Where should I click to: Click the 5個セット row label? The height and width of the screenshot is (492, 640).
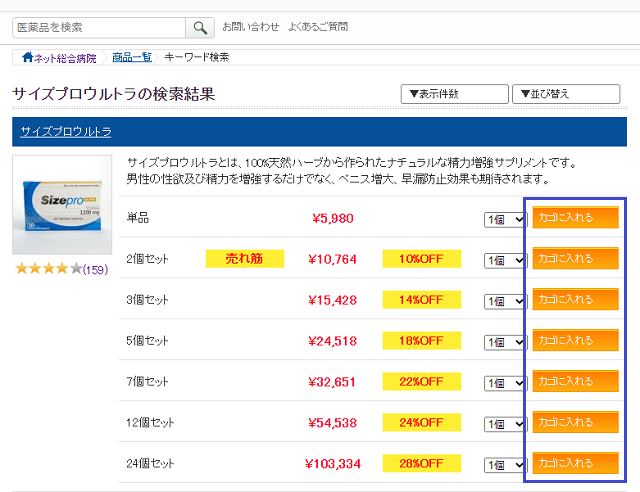click(x=147, y=341)
